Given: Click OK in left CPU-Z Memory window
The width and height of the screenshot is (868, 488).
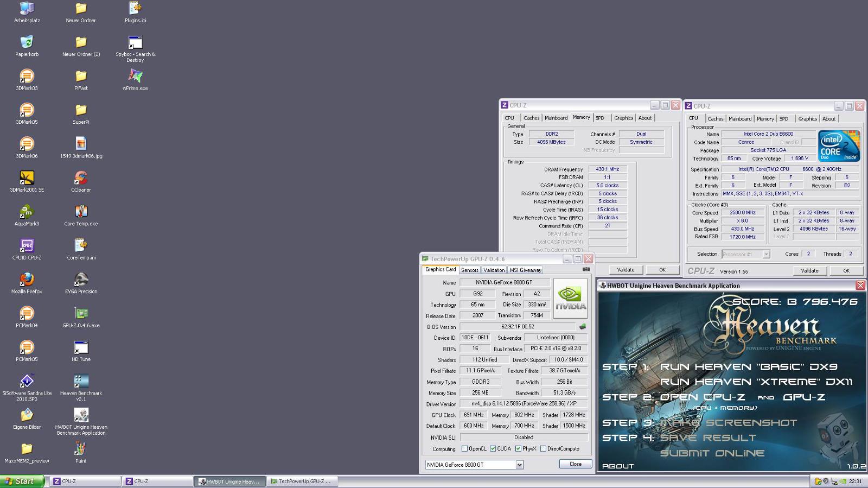Looking at the screenshot, I should pyautogui.click(x=662, y=270).
